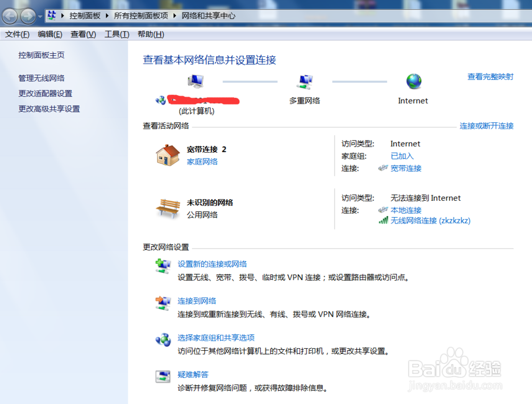Screen dimensions: 532x404
Task: Click the 疑难解答 troubleshooting icon
Action: coord(163,375)
